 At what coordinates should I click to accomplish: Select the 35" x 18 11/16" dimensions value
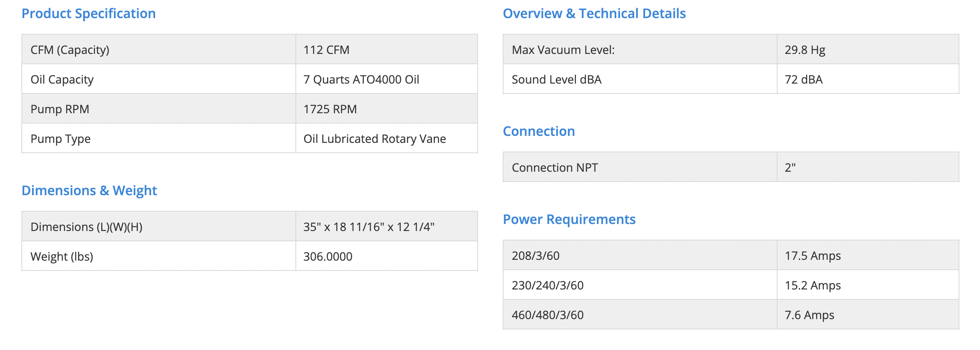[369, 227]
